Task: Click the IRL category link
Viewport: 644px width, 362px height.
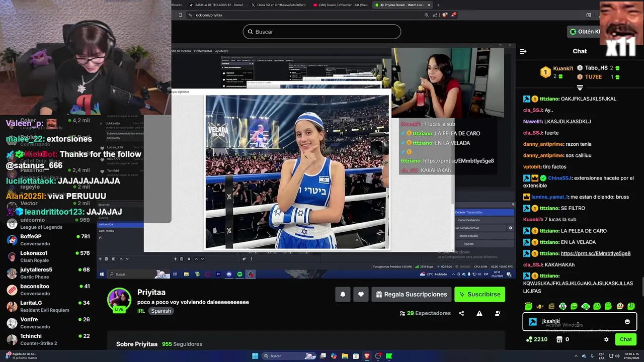Action: tap(141, 311)
